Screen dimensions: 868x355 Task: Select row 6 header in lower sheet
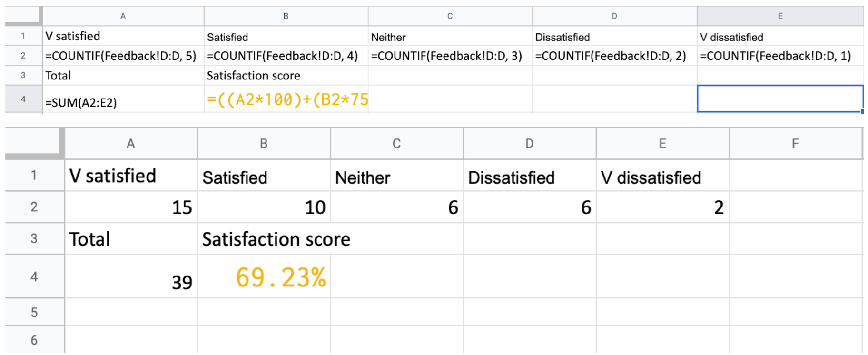pyautogui.click(x=34, y=340)
